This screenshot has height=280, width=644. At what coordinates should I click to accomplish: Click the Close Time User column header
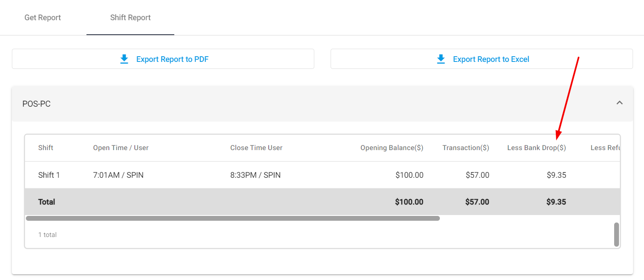pos(256,147)
